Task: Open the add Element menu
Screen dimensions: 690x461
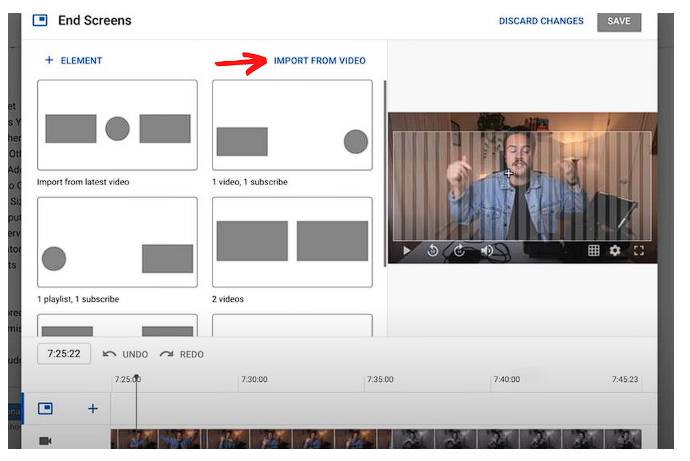Action: (73, 61)
